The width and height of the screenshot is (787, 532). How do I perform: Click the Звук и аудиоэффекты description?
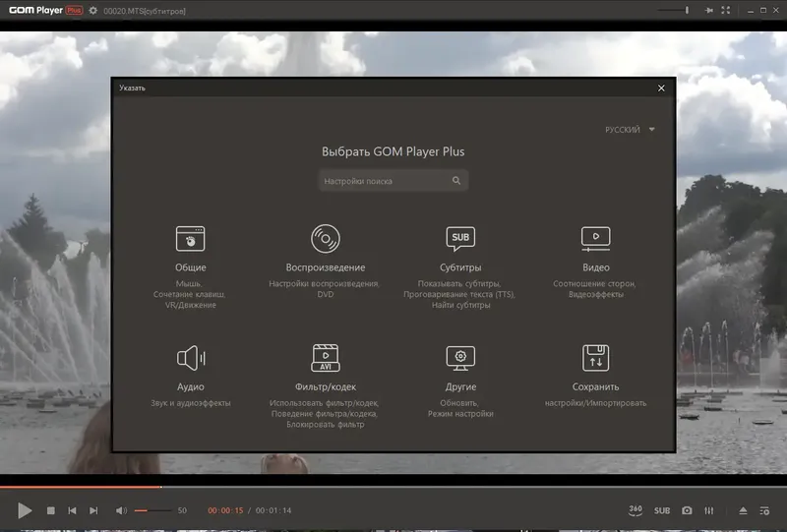(x=191, y=403)
